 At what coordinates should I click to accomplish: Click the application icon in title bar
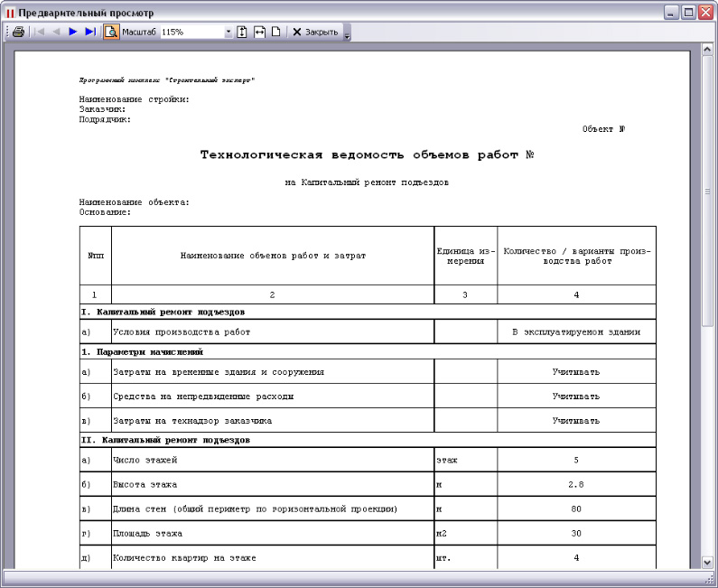pos(10,13)
